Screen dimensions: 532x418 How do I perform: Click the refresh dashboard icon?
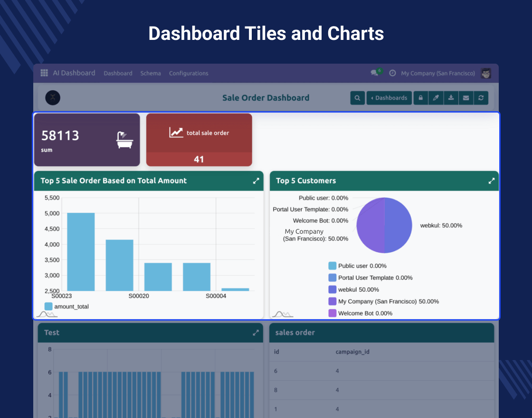pyautogui.click(x=481, y=98)
